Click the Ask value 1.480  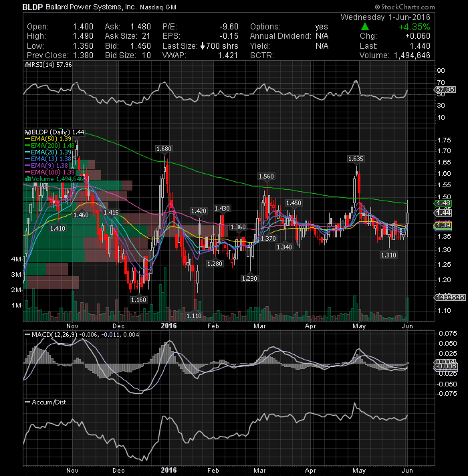pos(140,27)
